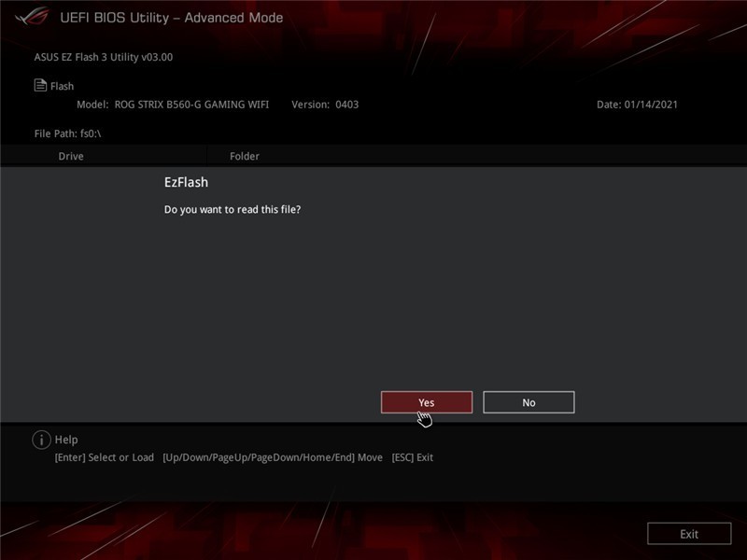Click the Version 0403 text
The width and height of the screenshot is (747, 560).
(x=325, y=105)
